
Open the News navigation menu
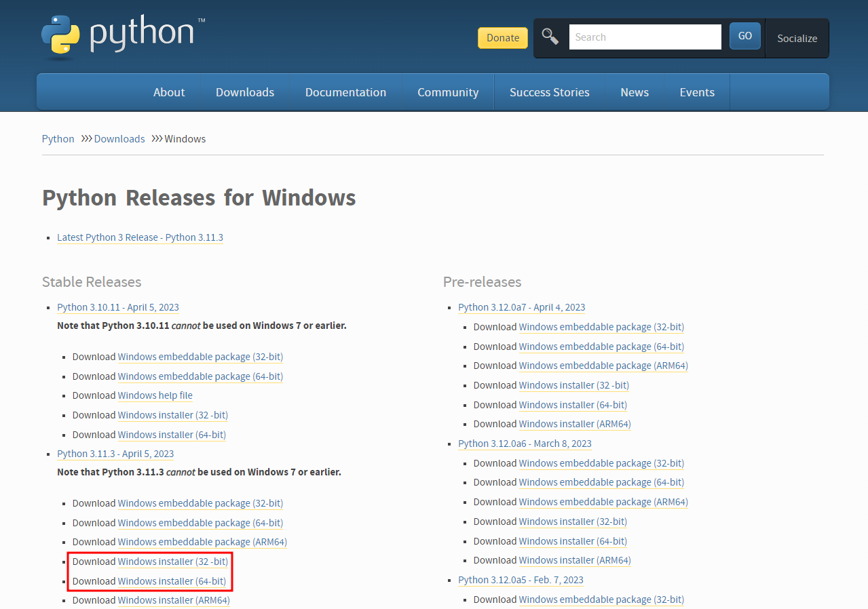[635, 92]
